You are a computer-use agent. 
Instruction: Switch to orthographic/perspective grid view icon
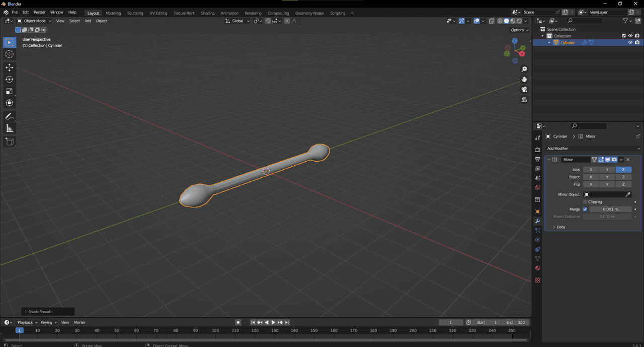point(524,100)
